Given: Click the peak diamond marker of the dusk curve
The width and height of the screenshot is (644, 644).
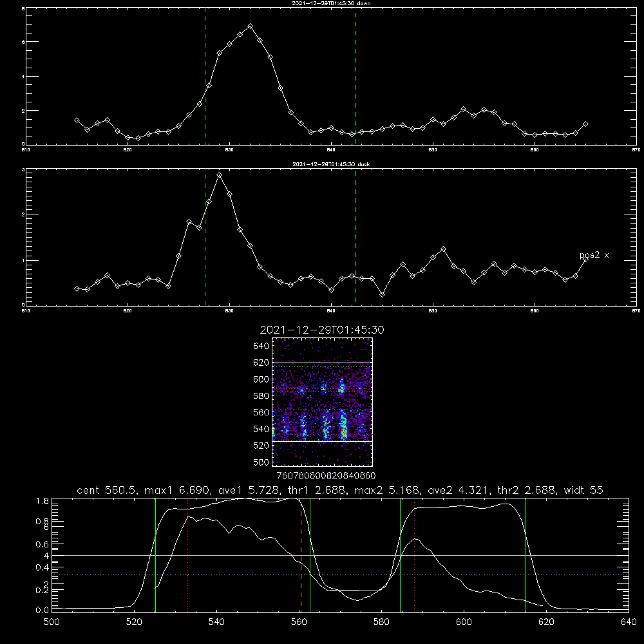Looking at the screenshot, I should point(220,175).
